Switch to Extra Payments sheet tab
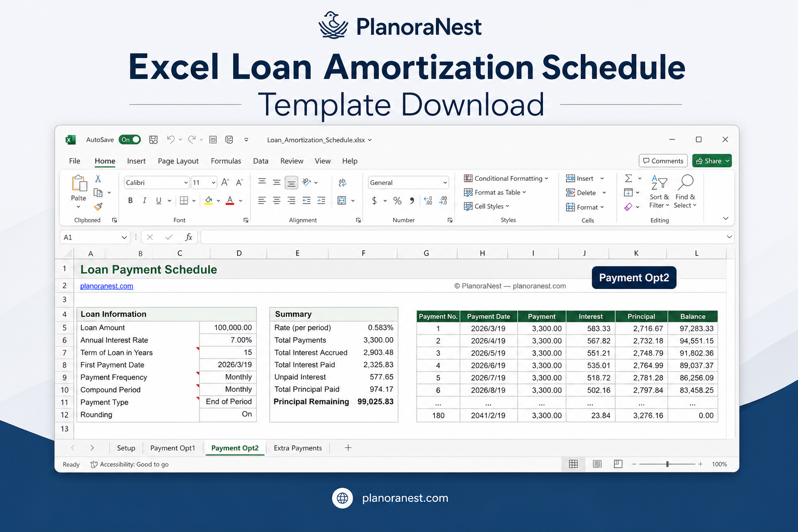The height and width of the screenshot is (532, 798). pos(298,448)
